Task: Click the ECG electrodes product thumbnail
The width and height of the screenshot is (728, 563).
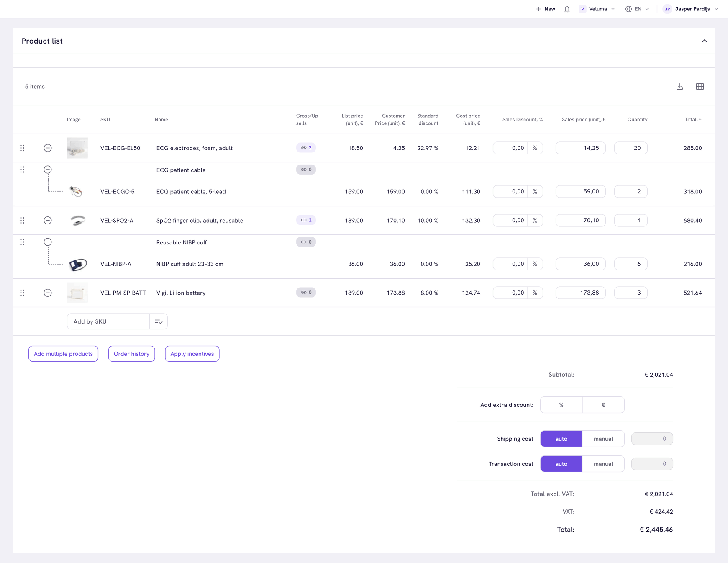Action: (77, 148)
